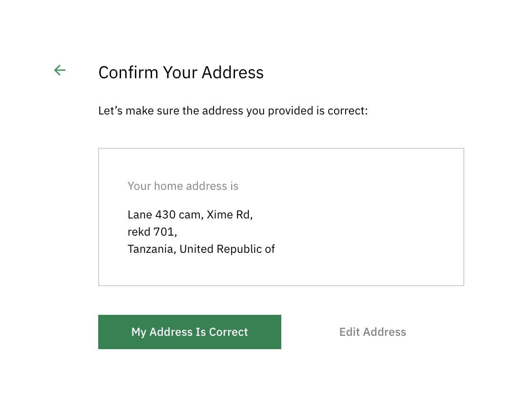Click the number 701 in the address
Screen dimensions: 532x394
[x=164, y=232]
